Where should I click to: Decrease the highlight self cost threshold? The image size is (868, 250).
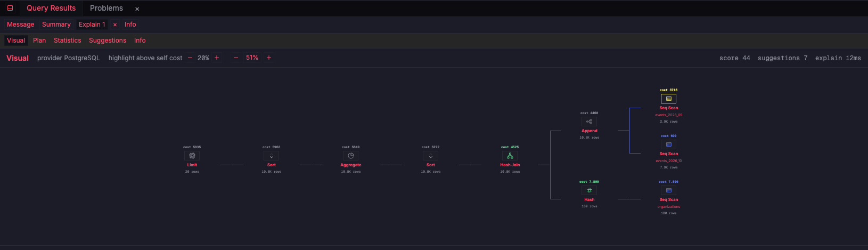tap(190, 58)
